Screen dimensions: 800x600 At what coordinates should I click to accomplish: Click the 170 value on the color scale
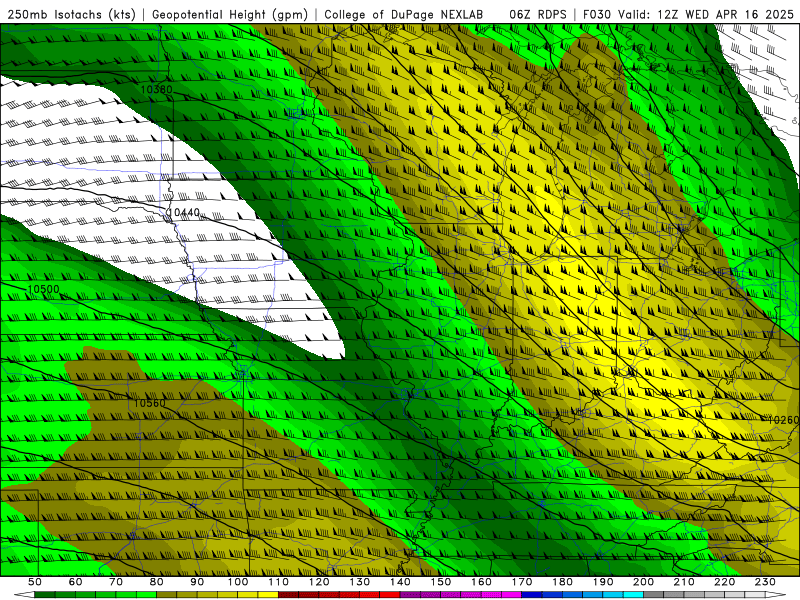point(522,582)
